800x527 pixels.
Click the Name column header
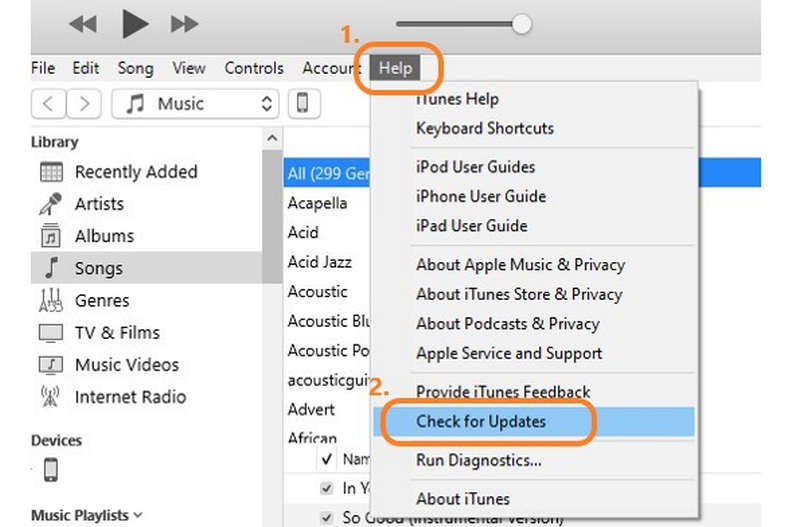click(356, 459)
